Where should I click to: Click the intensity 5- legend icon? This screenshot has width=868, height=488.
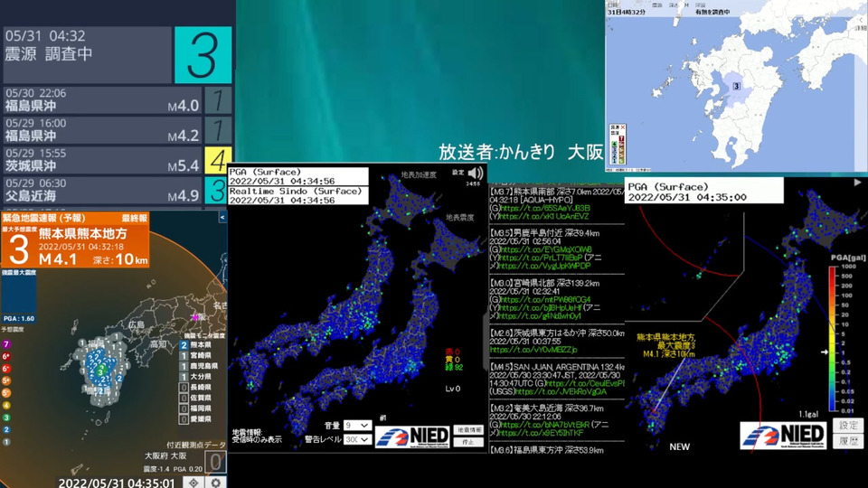coord(6,393)
